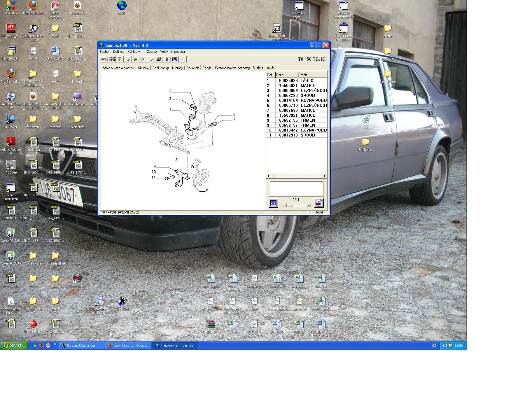The height and width of the screenshot is (399, 532).
Task: Click next page arrow under 2/11
Action: 308,205
